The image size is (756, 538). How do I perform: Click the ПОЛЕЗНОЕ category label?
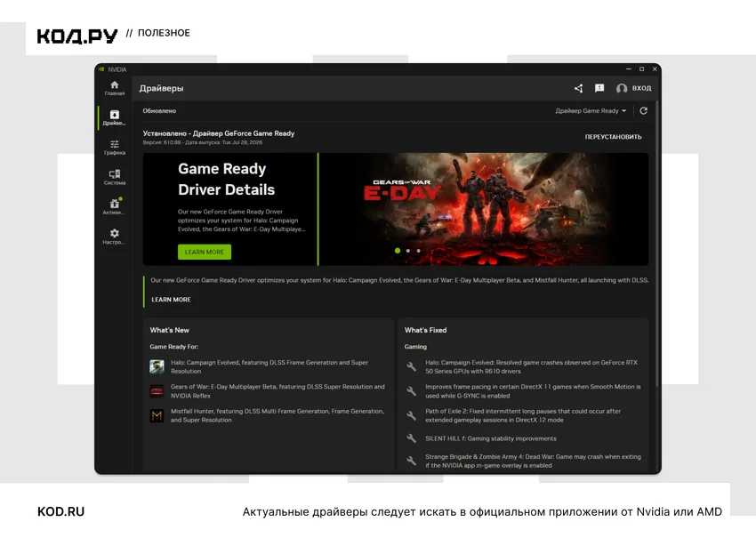tap(164, 33)
